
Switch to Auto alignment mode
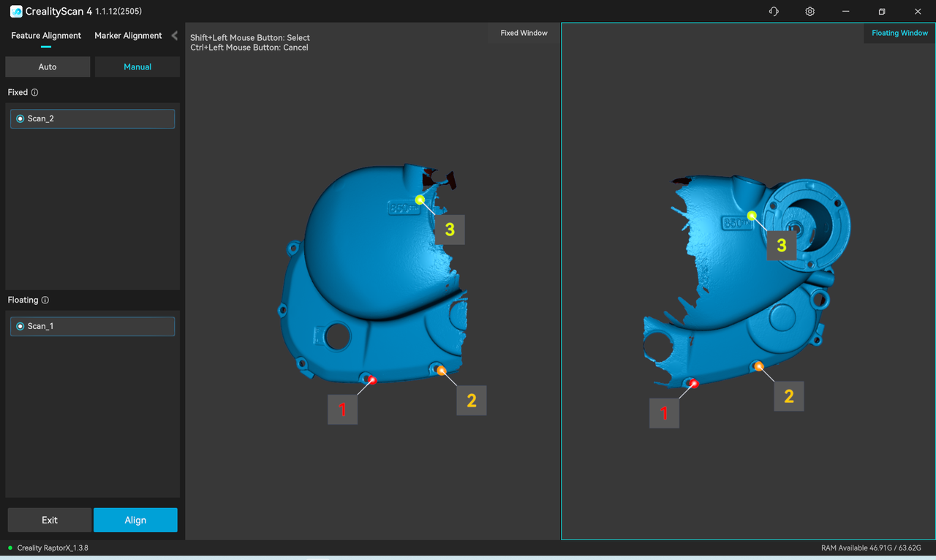click(48, 67)
